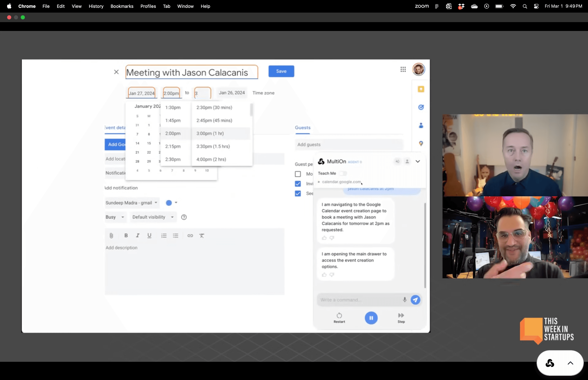Viewport: 588px width, 380px height.
Task: Save the event
Action: click(281, 71)
